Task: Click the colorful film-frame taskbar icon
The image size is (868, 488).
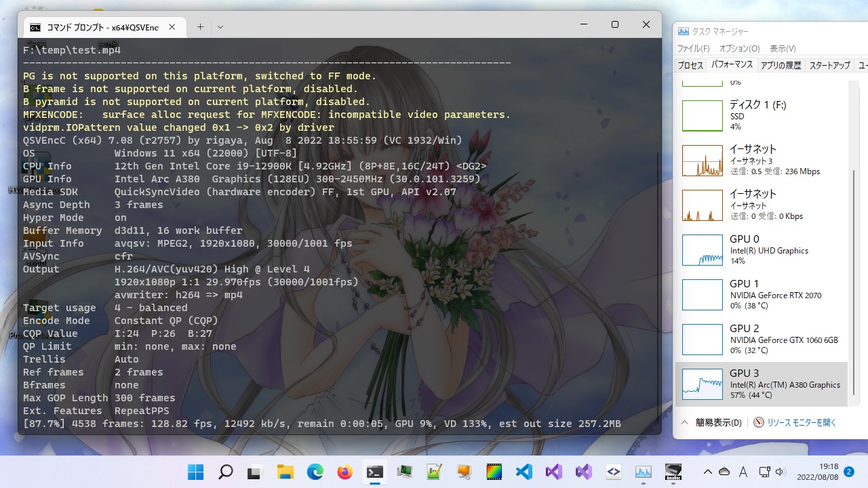Action: [494, 472]
